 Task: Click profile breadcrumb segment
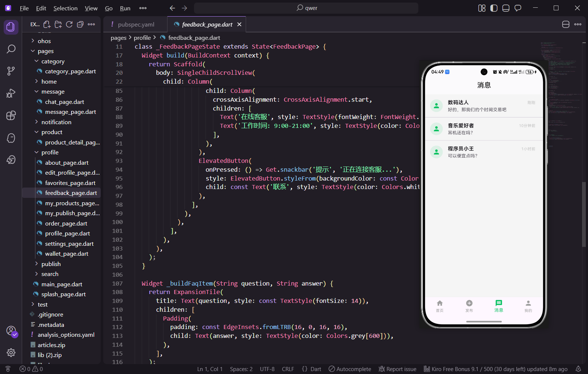tap(142, 38)
